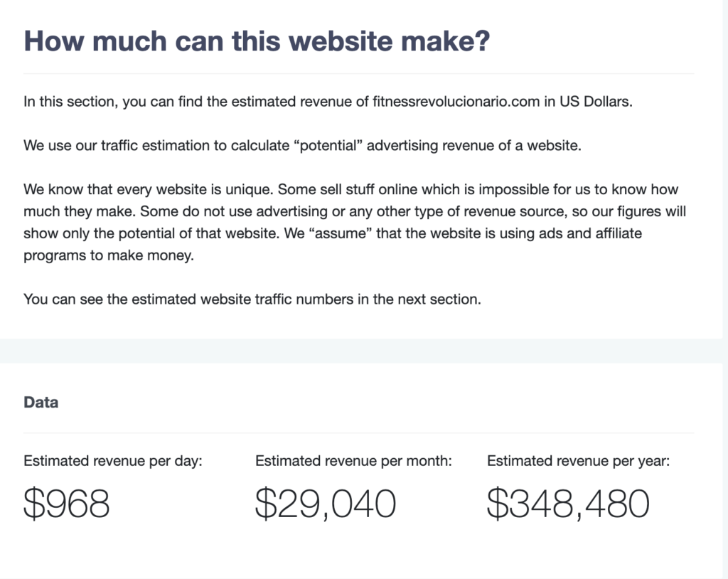Click the line "programs to make money."

(x=109, y=255)
